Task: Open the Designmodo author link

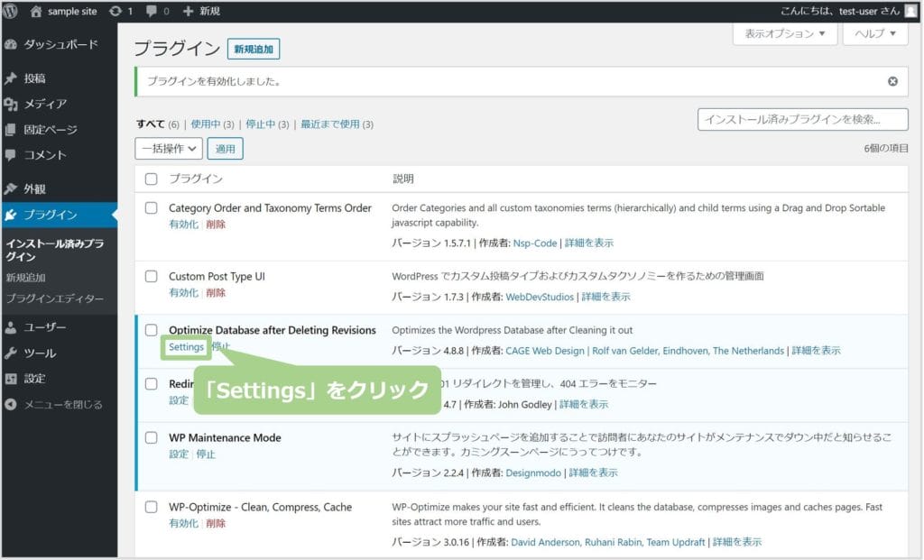Action: click(533, 473)
